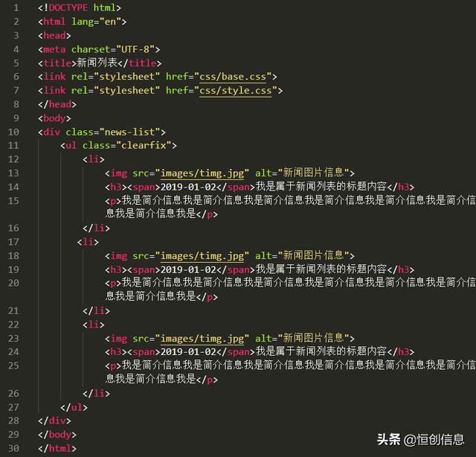Click images/timg.jpg path on line 13
Image resolution: width=476 pixels, height=457 pixels.
click(x=202, y=173)
